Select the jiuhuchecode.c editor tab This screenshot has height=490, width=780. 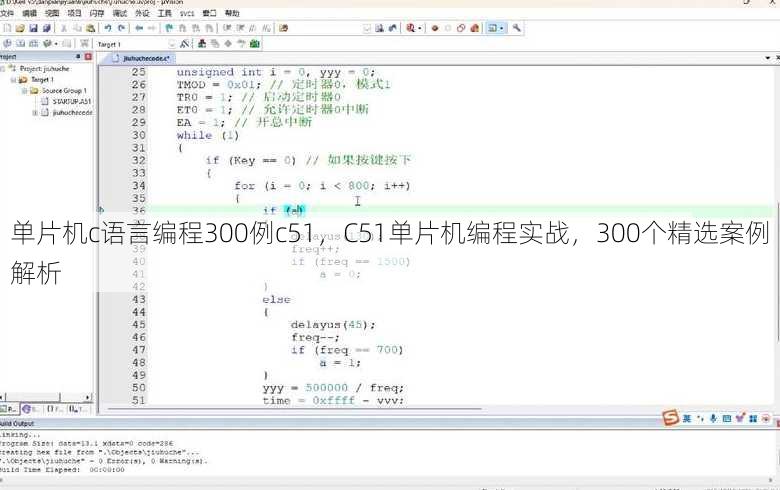(141, 58)
